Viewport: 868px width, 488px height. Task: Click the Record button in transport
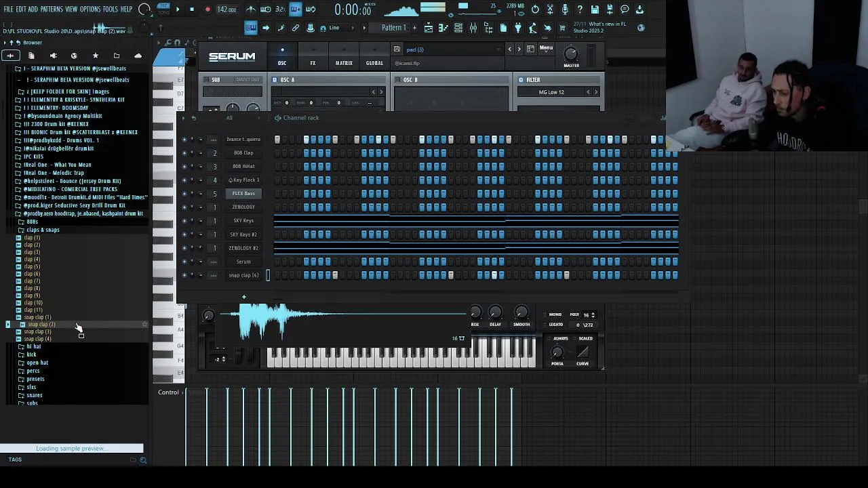pos(208,9)
